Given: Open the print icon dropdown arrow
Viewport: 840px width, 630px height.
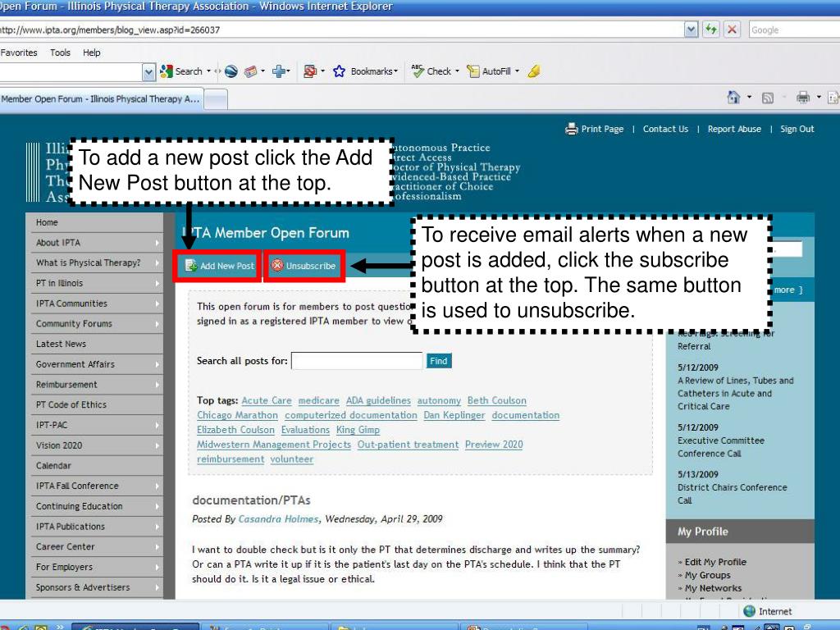Looking at the screenshot, I should pos(819,97).
